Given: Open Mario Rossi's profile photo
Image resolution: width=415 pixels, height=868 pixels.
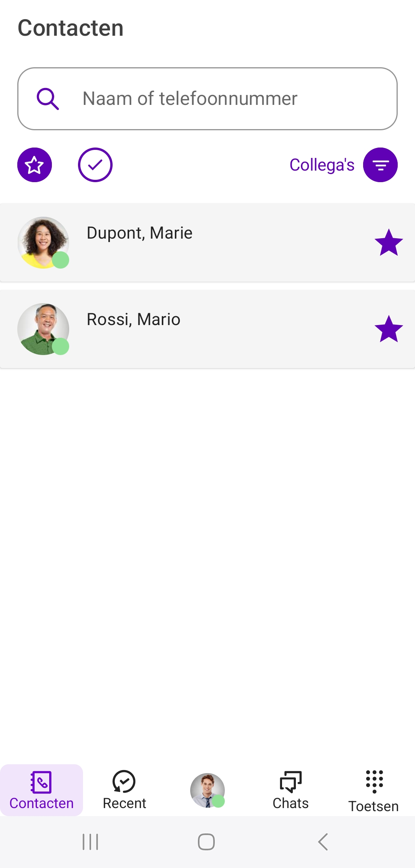Looking at the screenshot, I should 43,329.
